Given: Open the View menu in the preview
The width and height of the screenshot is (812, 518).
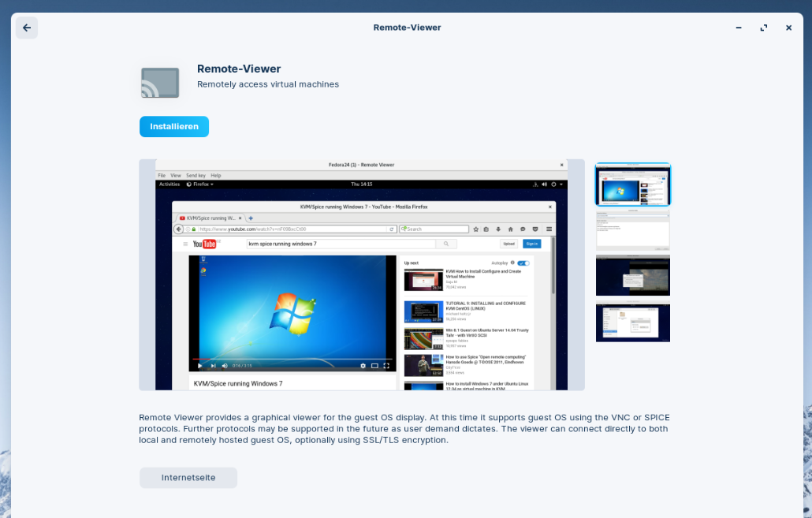Looking at the screenshot, I should point(176,175).
